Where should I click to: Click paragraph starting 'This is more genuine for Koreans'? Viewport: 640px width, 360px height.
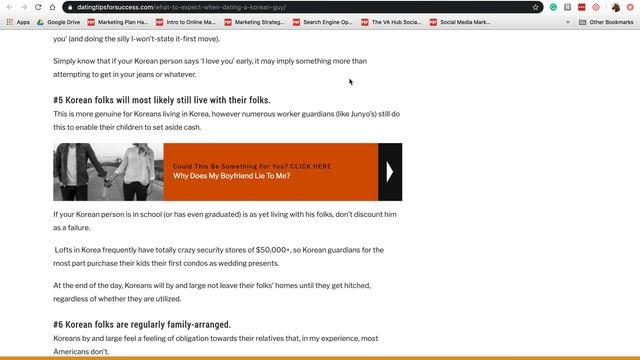pyautogui.click(x=227, y=120)
